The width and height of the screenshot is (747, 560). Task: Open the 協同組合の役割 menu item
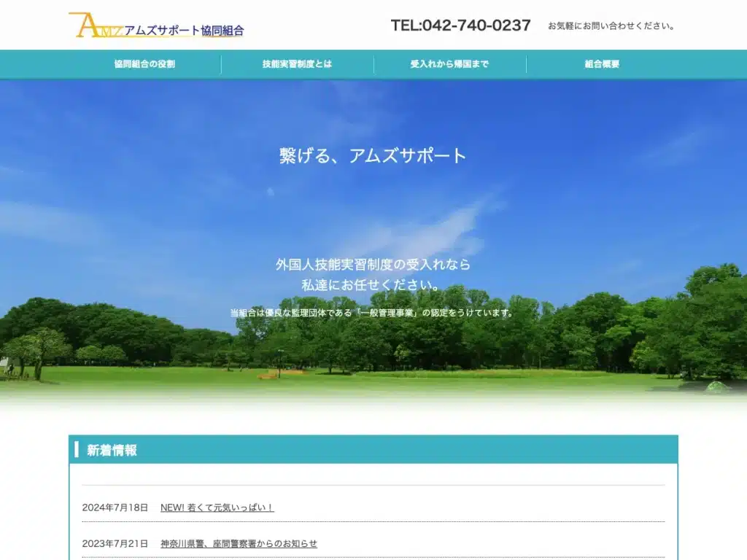tap(145, 64)
